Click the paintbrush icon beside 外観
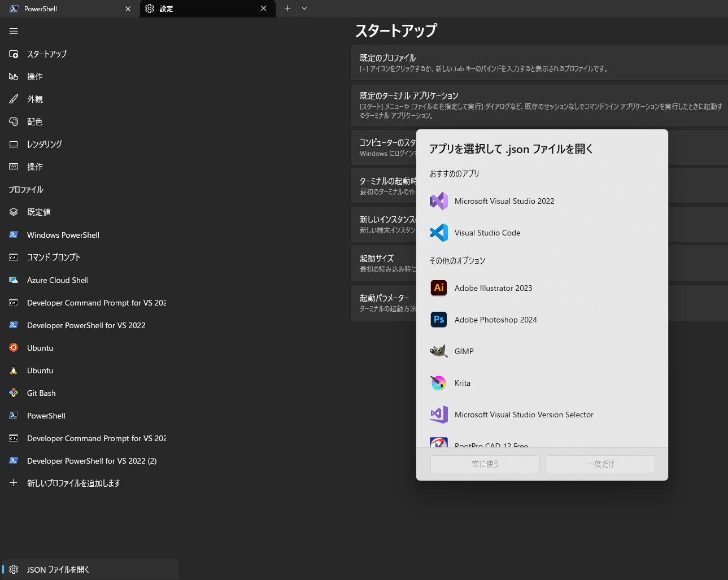Image resolution: width=728 pixels, height=580 pixels. pyautogui.click(x=14, y=99)
